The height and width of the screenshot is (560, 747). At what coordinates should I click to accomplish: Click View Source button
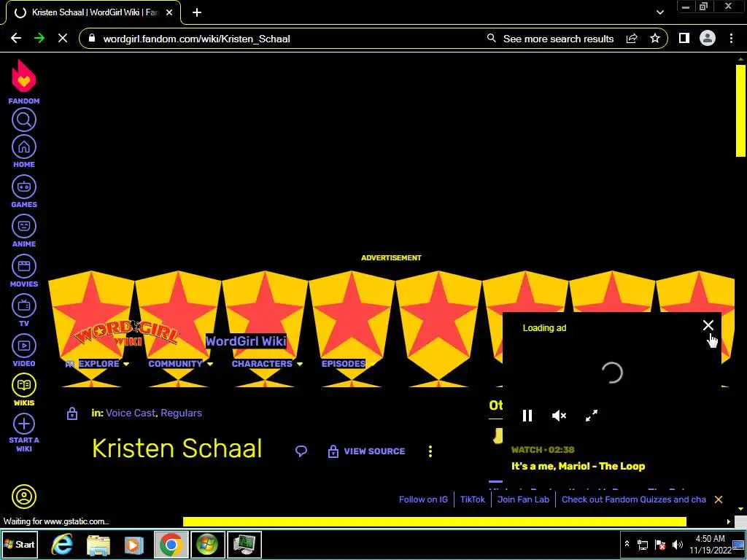(x=366, y=451)
